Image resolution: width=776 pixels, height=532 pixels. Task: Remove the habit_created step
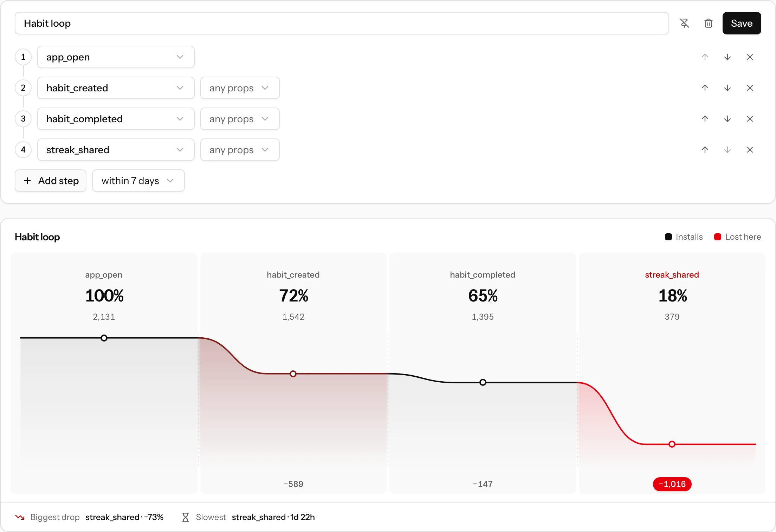[750, 88]
